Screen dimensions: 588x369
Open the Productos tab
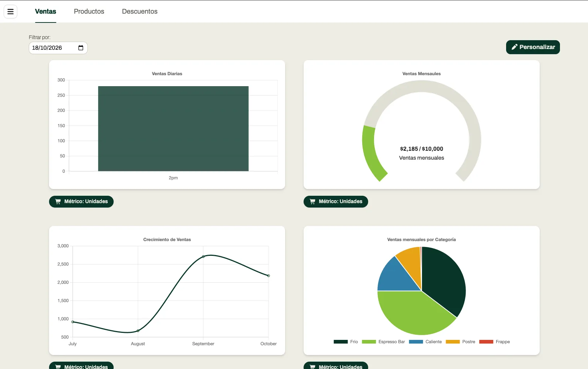point(89,11)
